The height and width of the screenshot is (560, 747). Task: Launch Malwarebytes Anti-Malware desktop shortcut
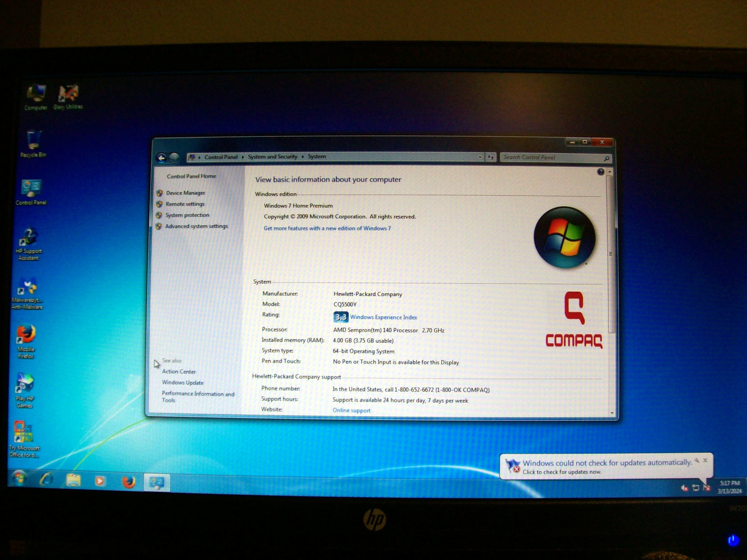pos(27,294)
